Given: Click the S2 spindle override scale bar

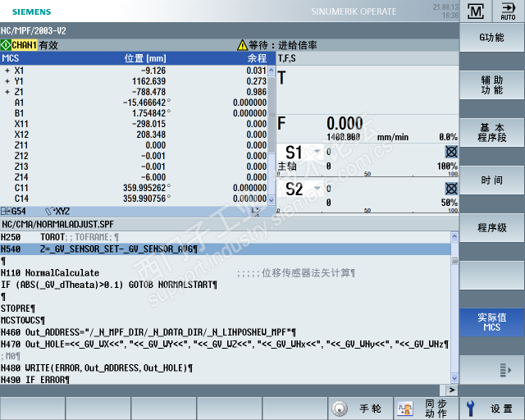Looking at the screenshot, I should 367,211.
